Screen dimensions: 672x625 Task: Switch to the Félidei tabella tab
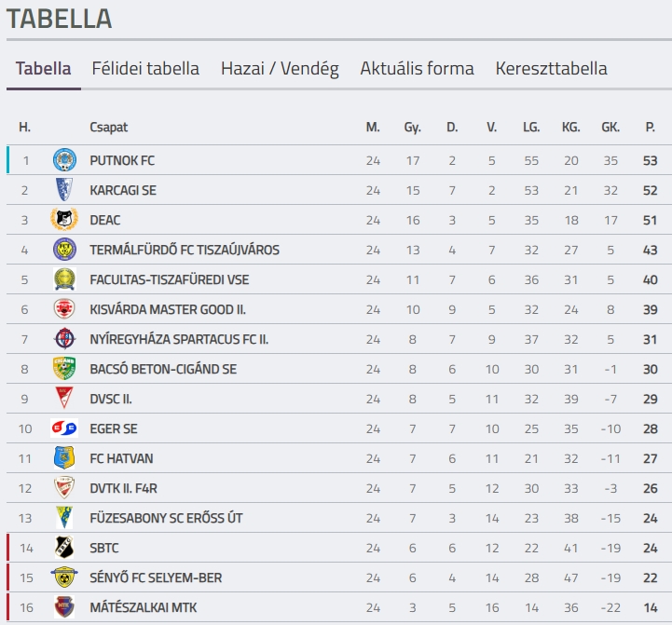pos(145,69)
